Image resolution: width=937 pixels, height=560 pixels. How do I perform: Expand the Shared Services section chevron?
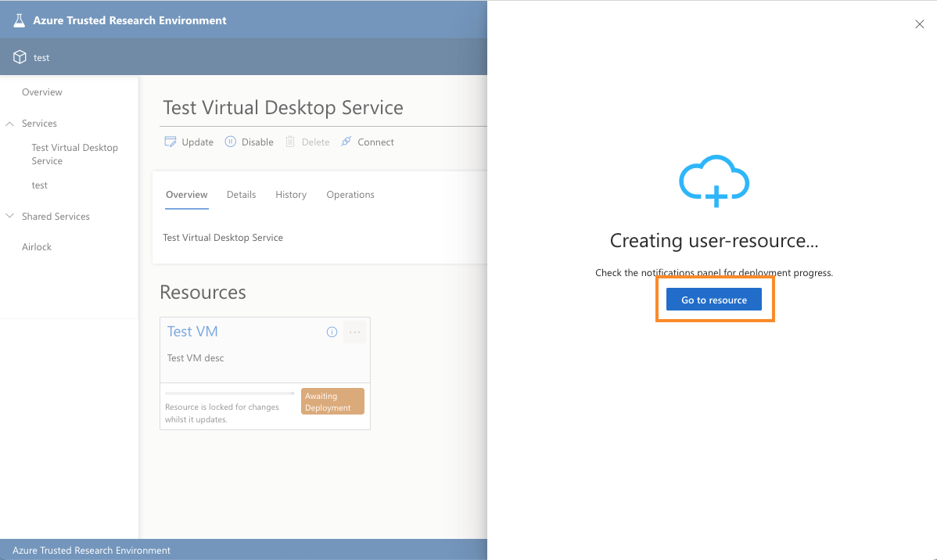[10, 217]
